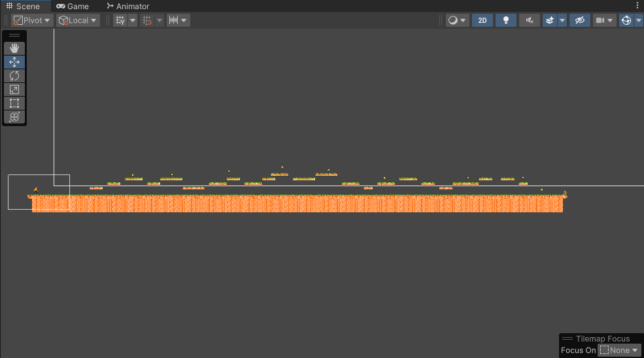Switch to the Game tab
The image size is (644, 358).
pyautogui.click(x=73, y=6)
